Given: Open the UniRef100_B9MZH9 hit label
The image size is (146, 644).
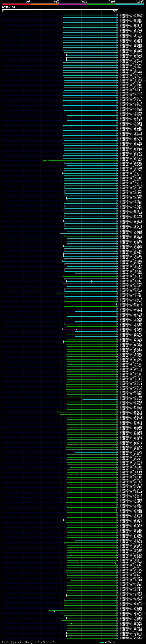Looking at the screenshot, I should (x=131, y=20).
